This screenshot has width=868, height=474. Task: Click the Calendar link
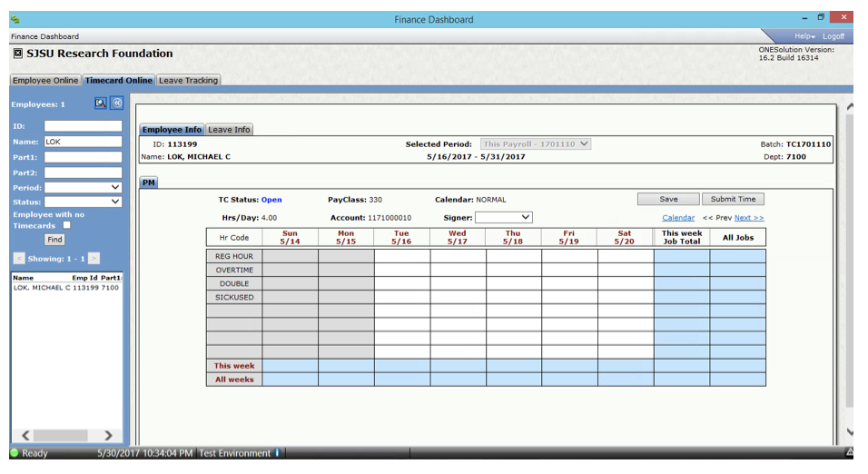point(677,218)
